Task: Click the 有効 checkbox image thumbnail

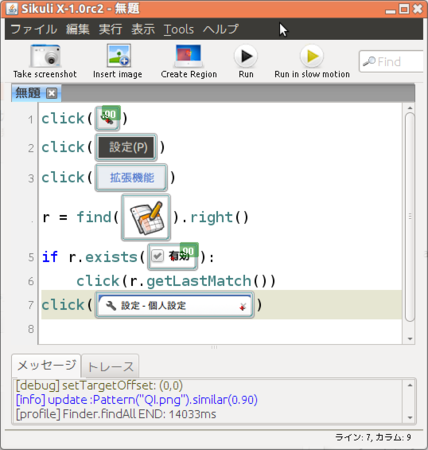Action: (173, 256)
